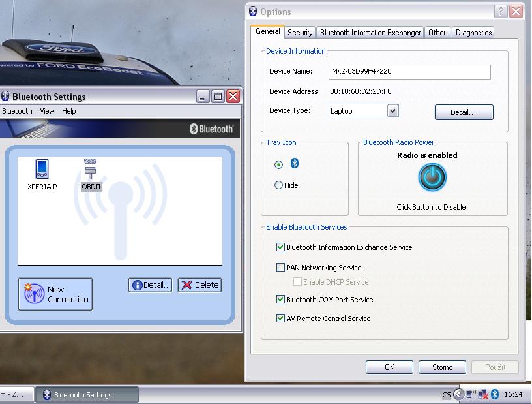Enable the PAN Networking Service checkbox
The image size is (532, 404).
point(281,268)
